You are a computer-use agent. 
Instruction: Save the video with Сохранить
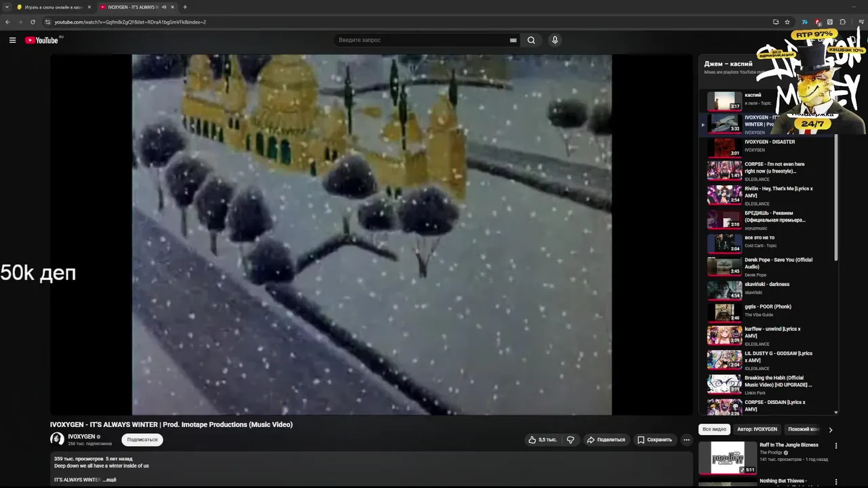[655, 440]
